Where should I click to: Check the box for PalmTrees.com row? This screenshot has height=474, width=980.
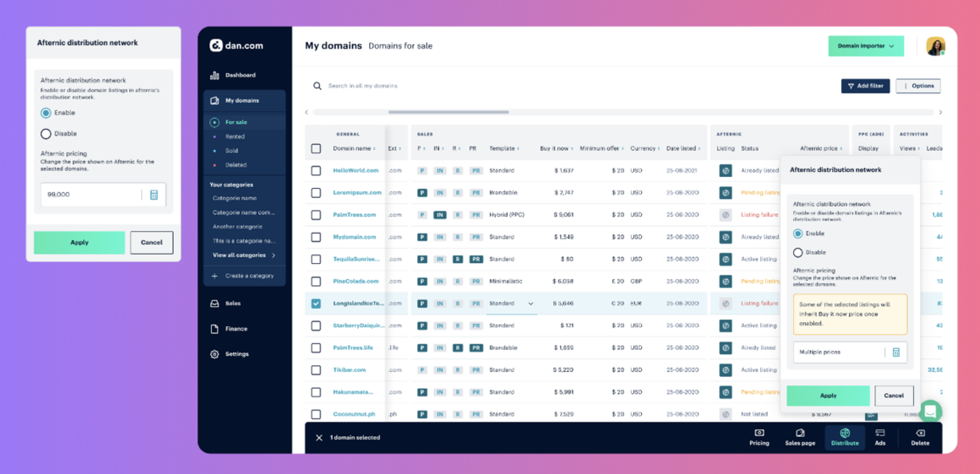pos(316,215)
